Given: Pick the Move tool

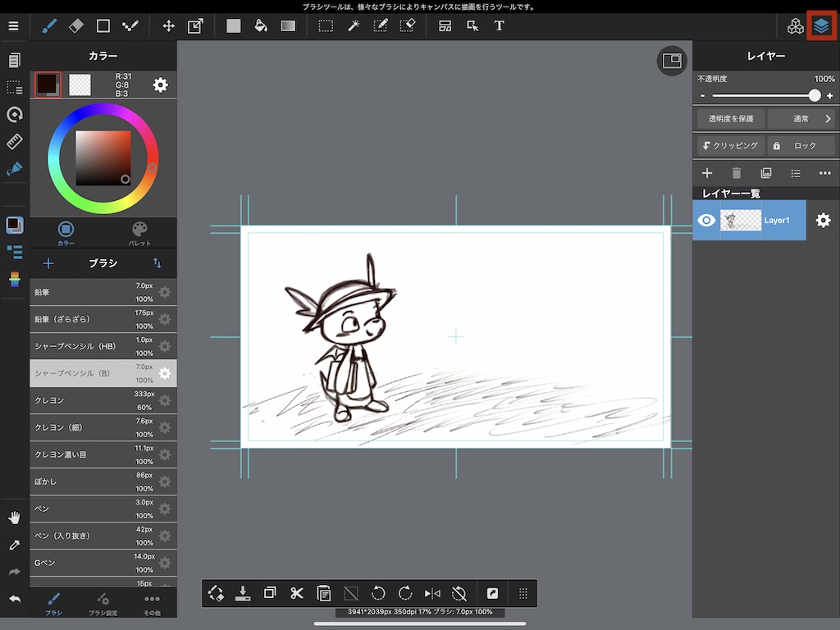Looking at the screenshot, I should (x=168, y=25).
